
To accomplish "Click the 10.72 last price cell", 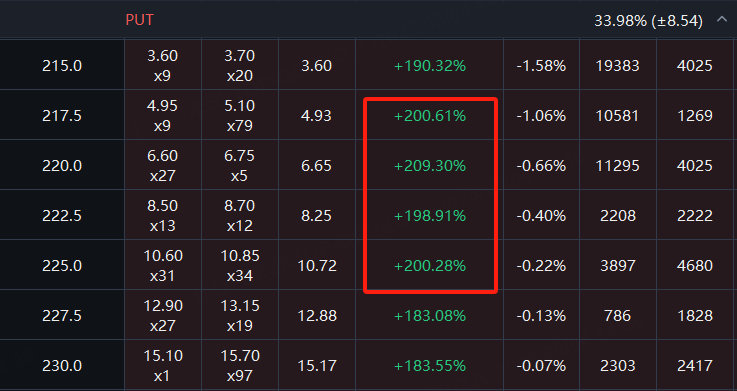I will pos(317,266).
